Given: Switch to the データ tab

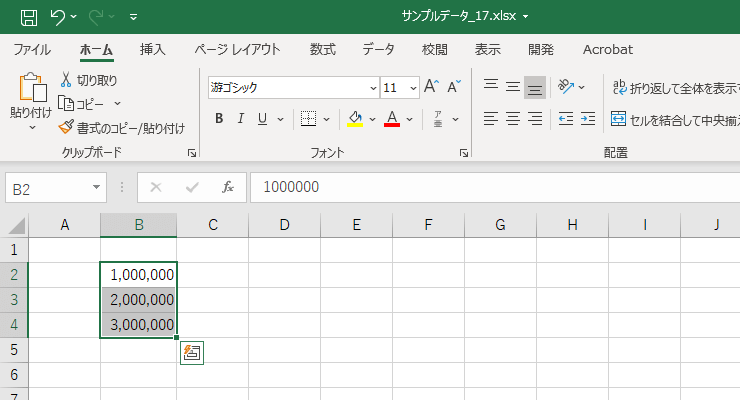Looking at the screenshot, I should point(378,50).
